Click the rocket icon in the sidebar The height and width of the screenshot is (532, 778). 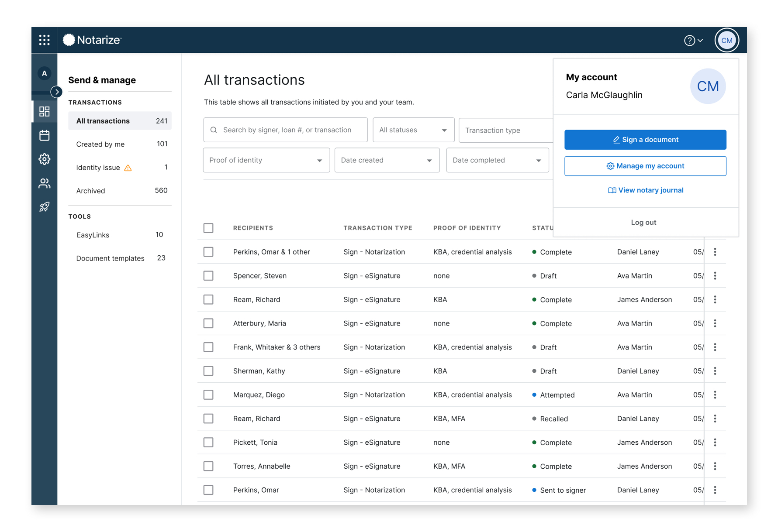pos(44,207)
